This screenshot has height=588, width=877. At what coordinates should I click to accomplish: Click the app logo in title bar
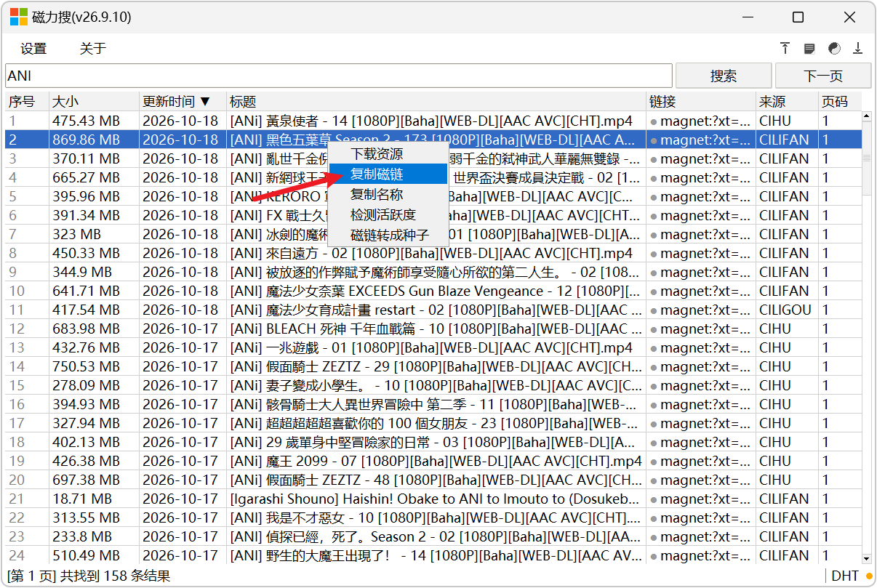pyautogui.click(x=19, y=17)
